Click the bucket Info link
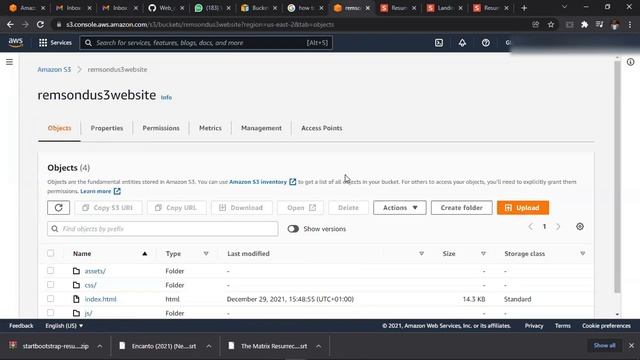 pyautogui.click(x=166, y=97)
